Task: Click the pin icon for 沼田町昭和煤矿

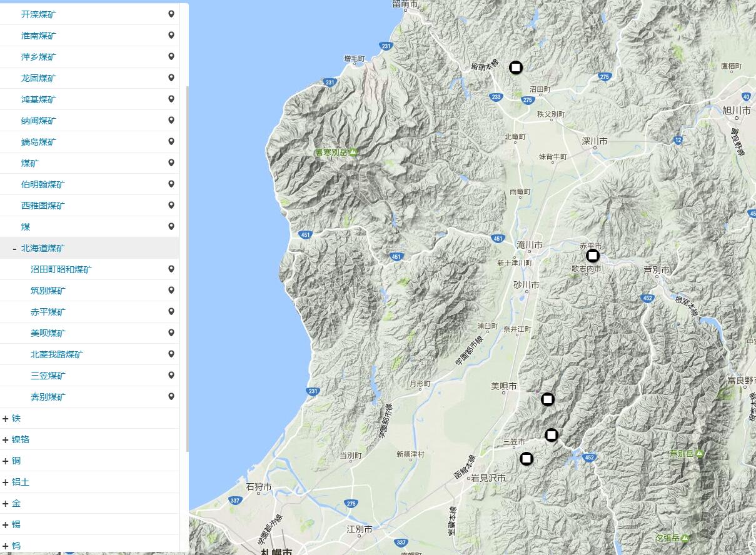Action: [x=171, y=269]
